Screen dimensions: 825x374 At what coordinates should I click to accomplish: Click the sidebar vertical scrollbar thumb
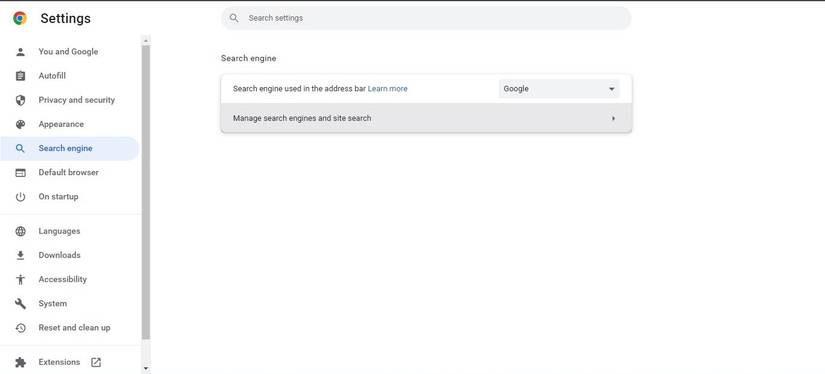click(x=146, y=192)
